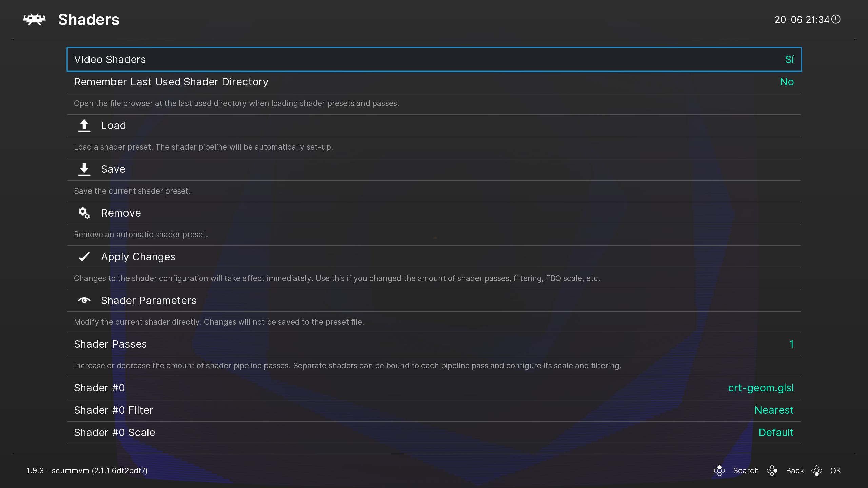
Task: Click the upload arrow icon next to Load
Action: tap(84, 125)
